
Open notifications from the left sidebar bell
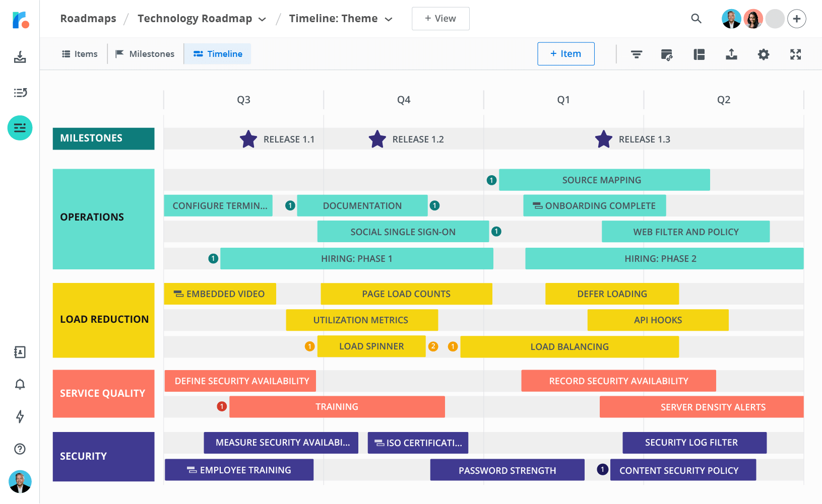pyautogui.click(x=20, y=384)
